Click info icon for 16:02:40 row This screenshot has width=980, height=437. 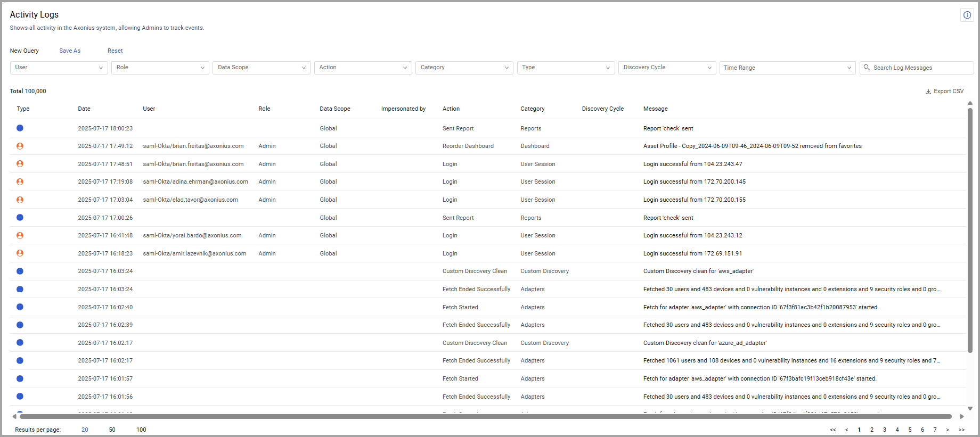click(x=20, y=307)
